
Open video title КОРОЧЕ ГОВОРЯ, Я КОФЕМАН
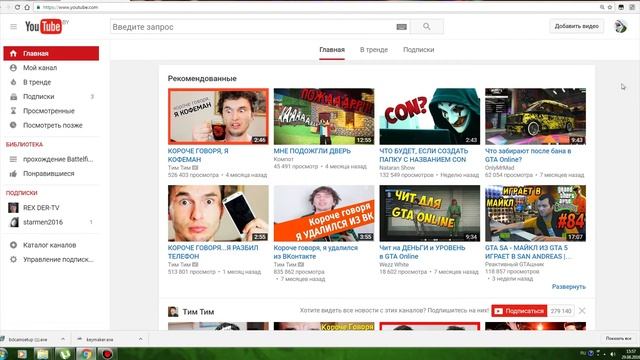coord(198,155)
